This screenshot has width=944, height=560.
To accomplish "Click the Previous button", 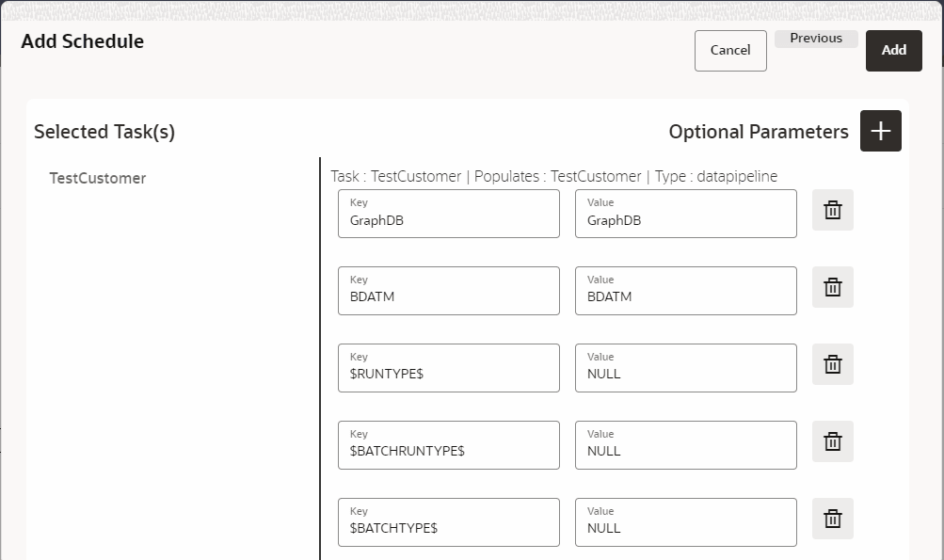I will point(815,38).
